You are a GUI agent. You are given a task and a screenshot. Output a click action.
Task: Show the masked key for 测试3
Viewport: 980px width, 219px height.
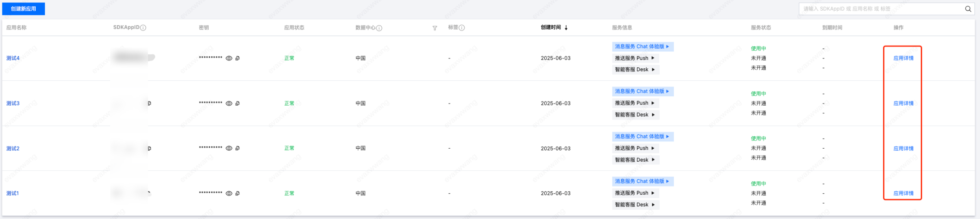[229, 104]
